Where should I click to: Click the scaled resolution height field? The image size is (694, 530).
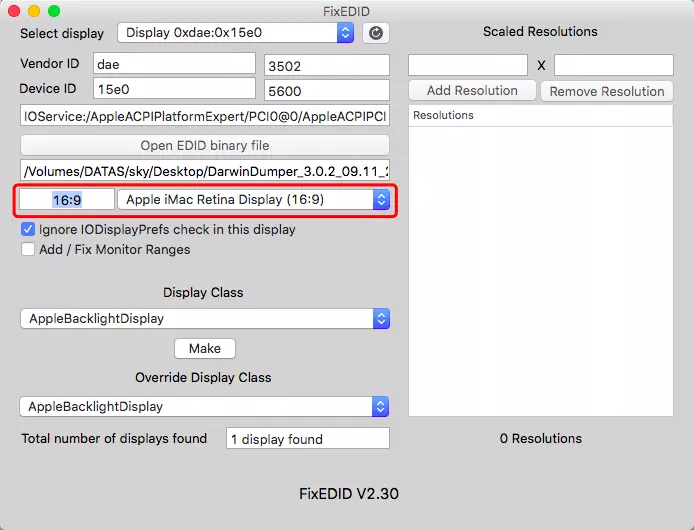(614, 65)
